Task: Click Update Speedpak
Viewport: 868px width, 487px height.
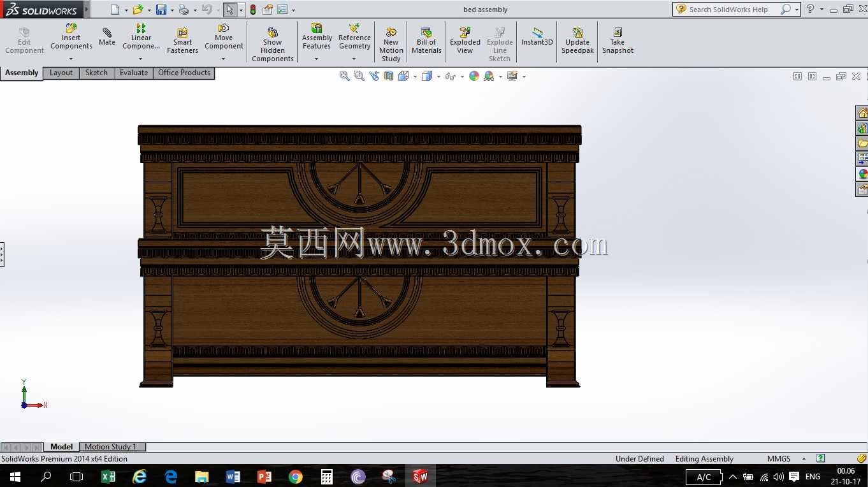Action: tap(577, 41)
